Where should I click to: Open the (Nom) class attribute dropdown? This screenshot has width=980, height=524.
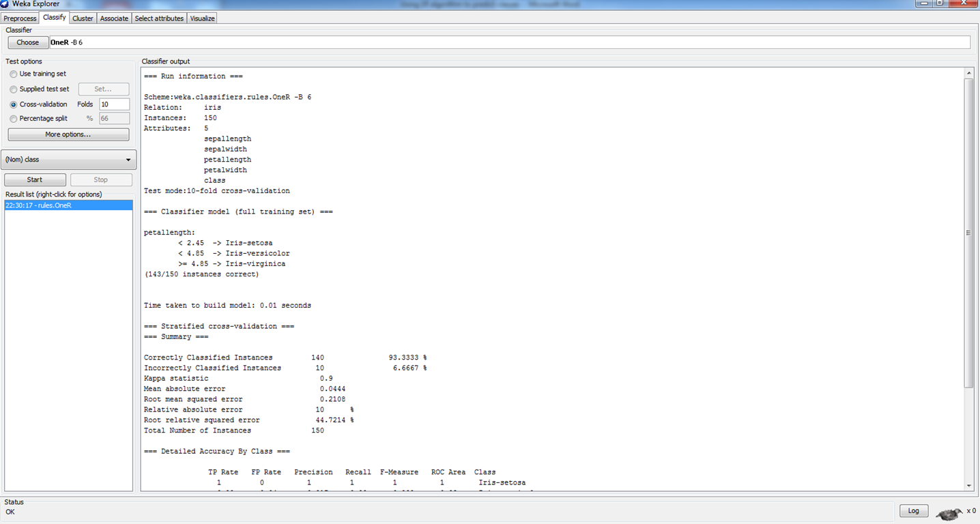[x=68, y=160]
